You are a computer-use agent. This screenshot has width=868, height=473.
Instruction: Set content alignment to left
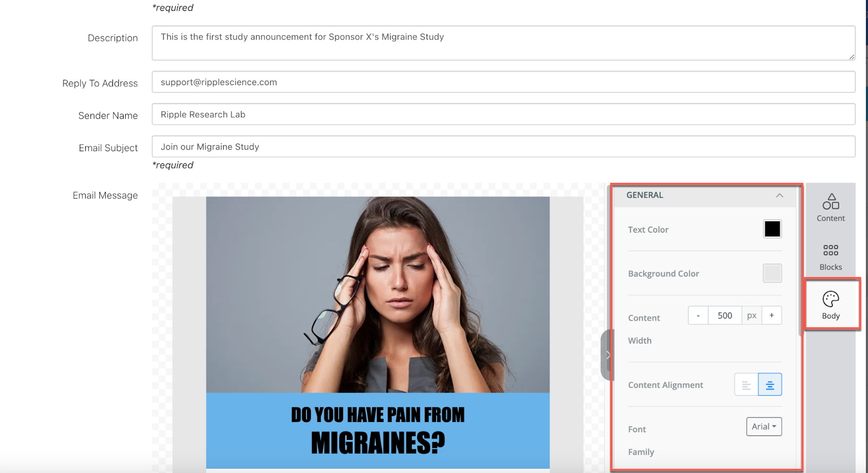click(746, 385)
